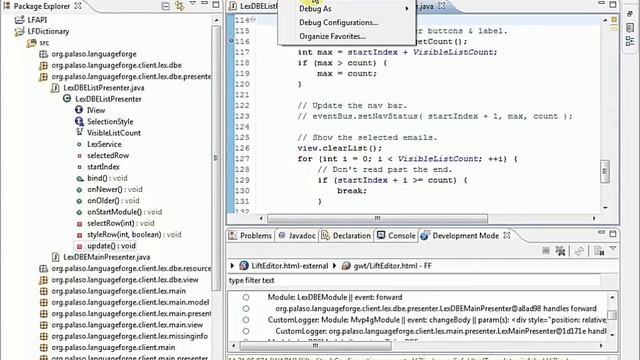Select LexDBEListPresenter class icon
The height and width of the screenshot is (360, 640).
pos(67,99)
